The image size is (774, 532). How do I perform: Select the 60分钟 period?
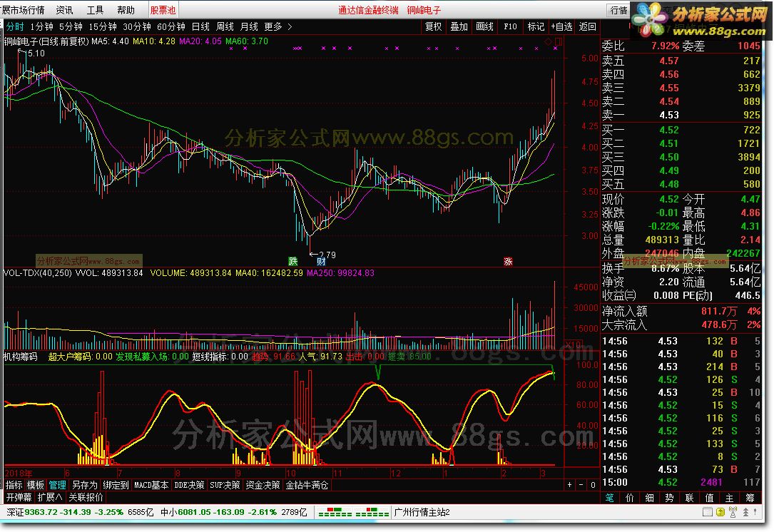(x=170, y=26)
